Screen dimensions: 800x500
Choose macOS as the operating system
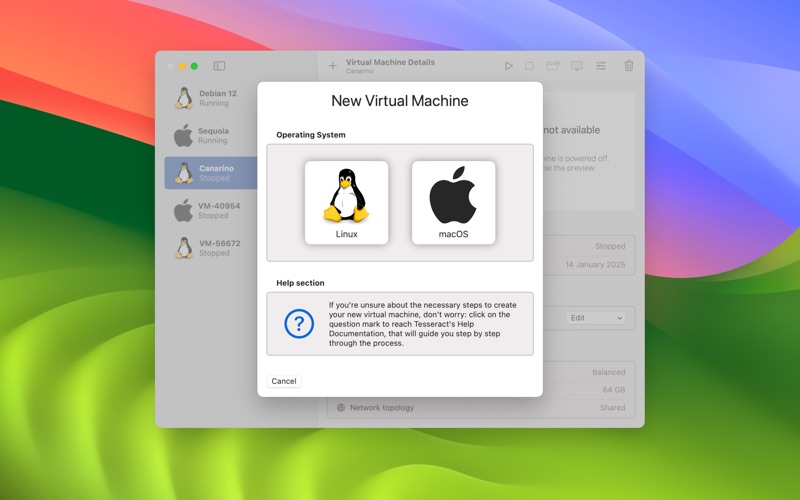[x=453, y=203]
